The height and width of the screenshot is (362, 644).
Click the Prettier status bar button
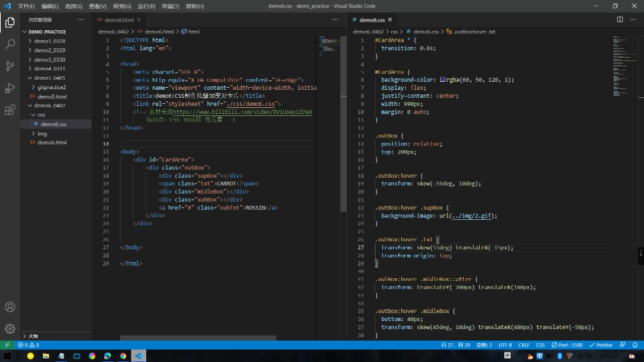(602, 345)
